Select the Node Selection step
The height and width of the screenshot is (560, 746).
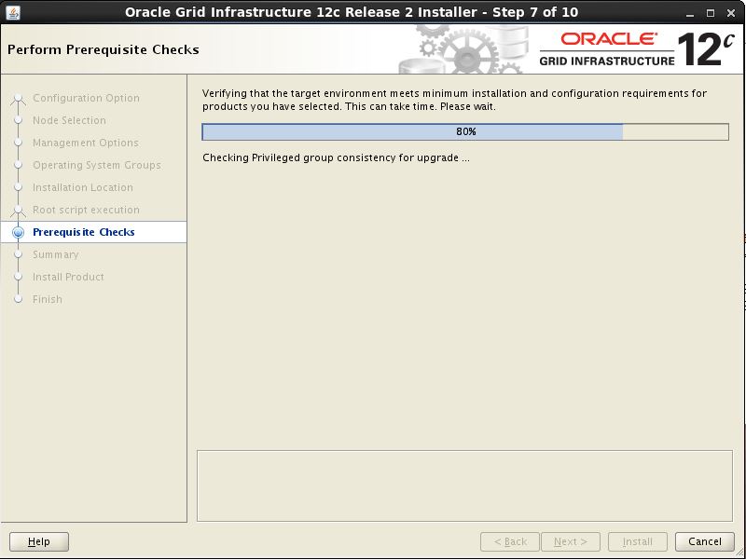pos(69,120)
